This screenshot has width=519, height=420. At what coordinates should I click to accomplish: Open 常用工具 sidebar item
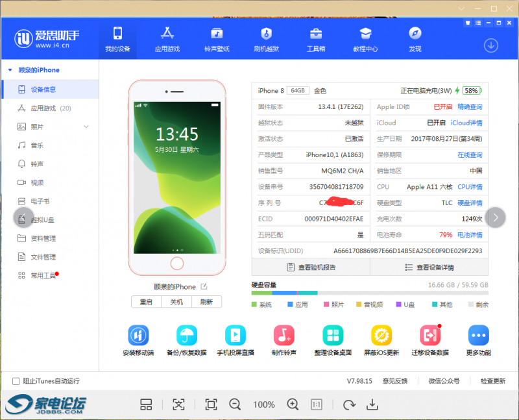(x=50, y=275)
